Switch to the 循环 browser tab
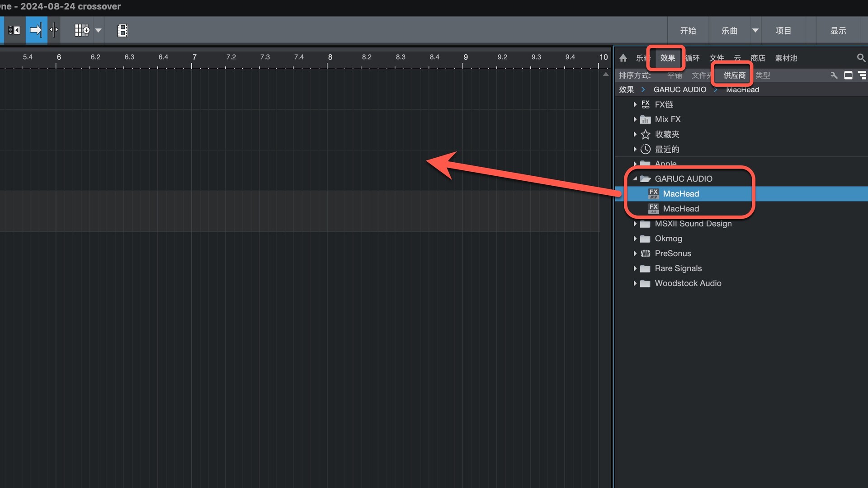This screenshot has width=868, height=488. [x=693, y=58]
